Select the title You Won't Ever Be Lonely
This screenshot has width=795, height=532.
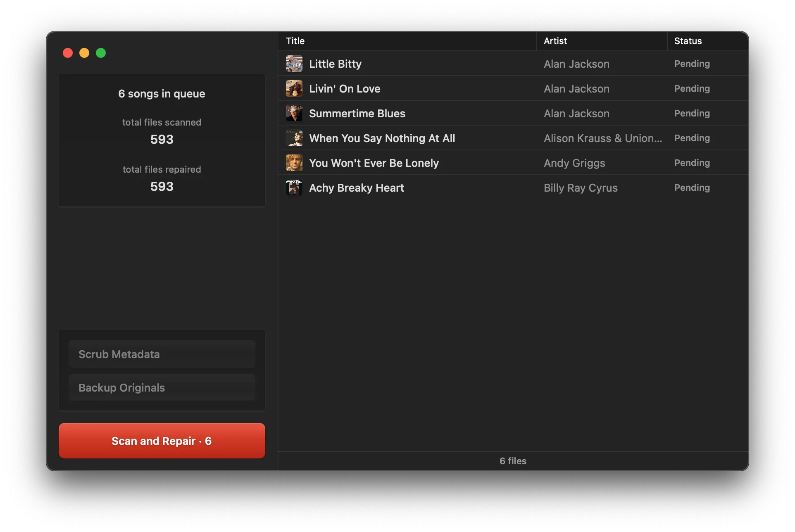click(x=374, y=163)
